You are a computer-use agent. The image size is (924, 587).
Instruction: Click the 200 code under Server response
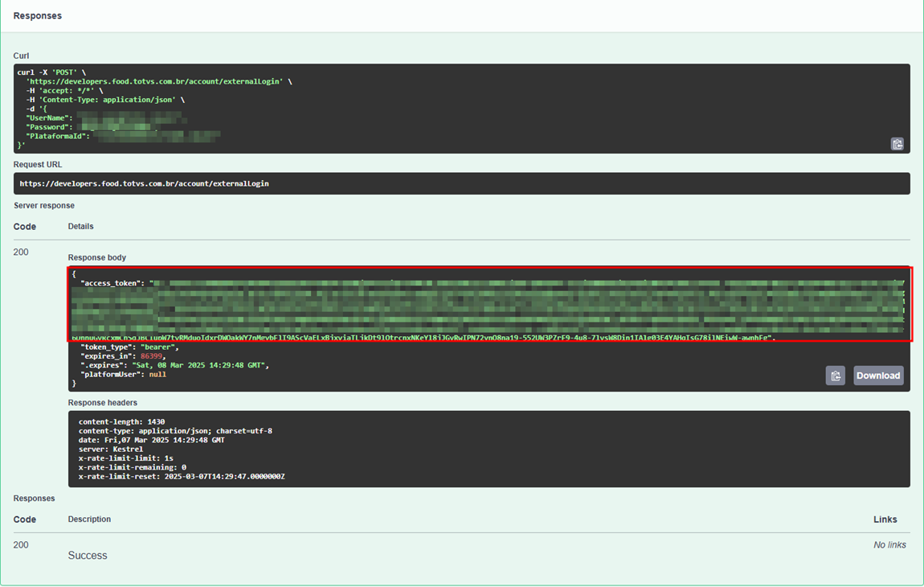(x=21, y=252)
